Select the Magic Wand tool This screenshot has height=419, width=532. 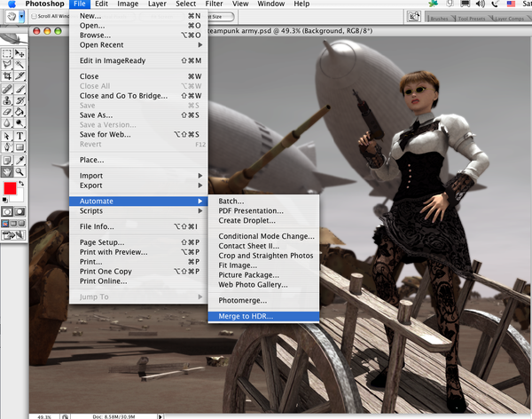tap(20, 65)
